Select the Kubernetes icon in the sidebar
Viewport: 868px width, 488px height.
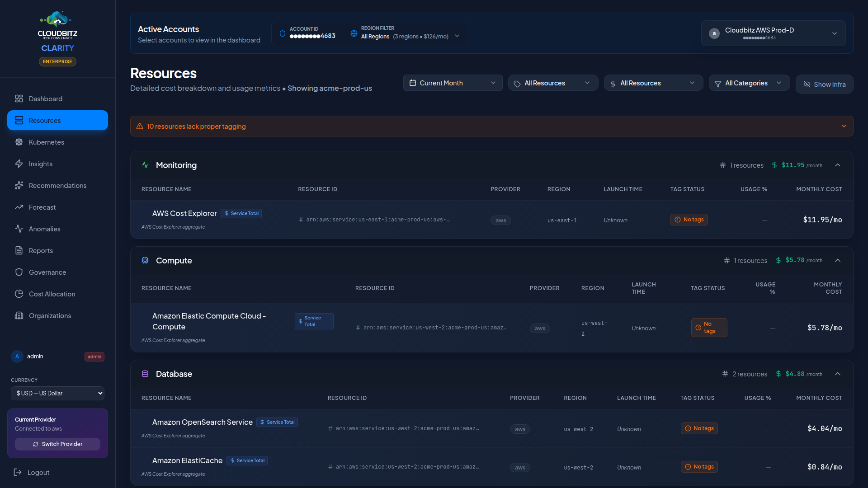tap(19, 142)
